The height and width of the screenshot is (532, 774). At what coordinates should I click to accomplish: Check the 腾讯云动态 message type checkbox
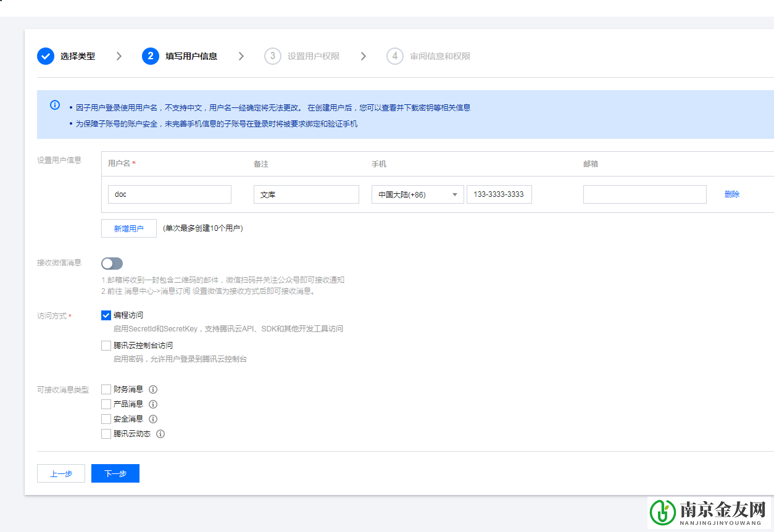click(106, 433)
